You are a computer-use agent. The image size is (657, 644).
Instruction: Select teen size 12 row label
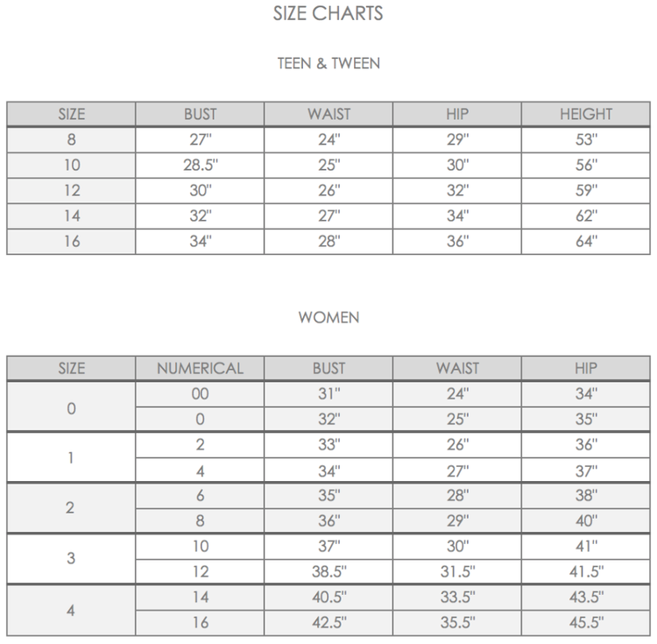pos(71,191)
